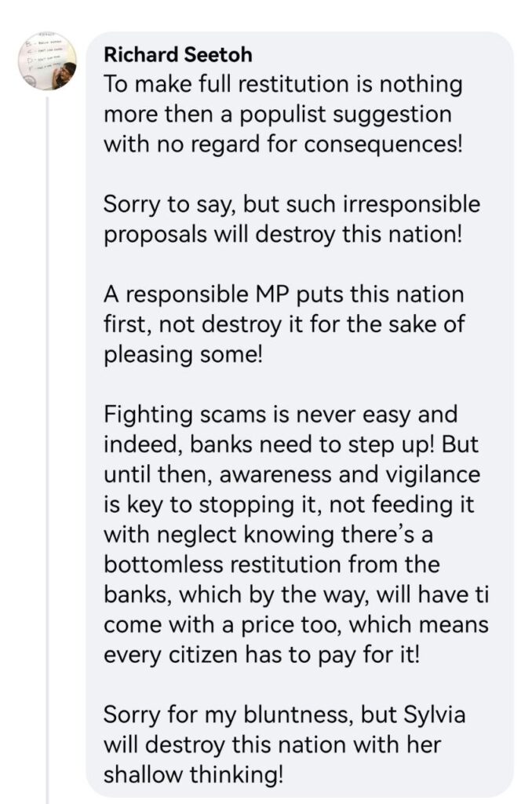Viewport: 532px width, 804px height.
Task: Open Richard Seetoh's profile picture
Action: tap(47, 61)
